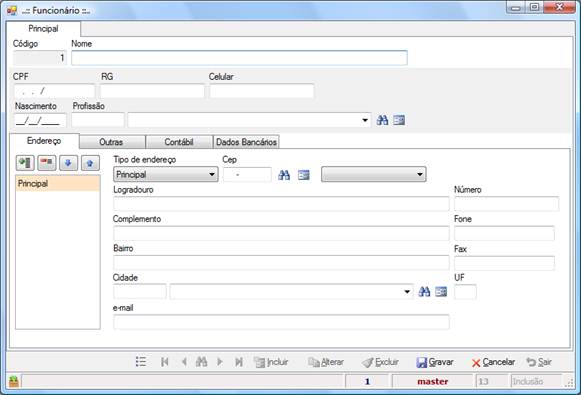Click the status bar cell showing 1

[367, 381]
